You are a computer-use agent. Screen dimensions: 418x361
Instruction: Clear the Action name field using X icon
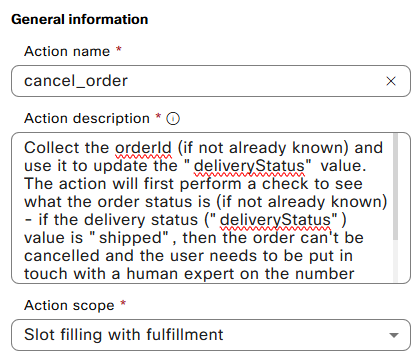(391, 81)
